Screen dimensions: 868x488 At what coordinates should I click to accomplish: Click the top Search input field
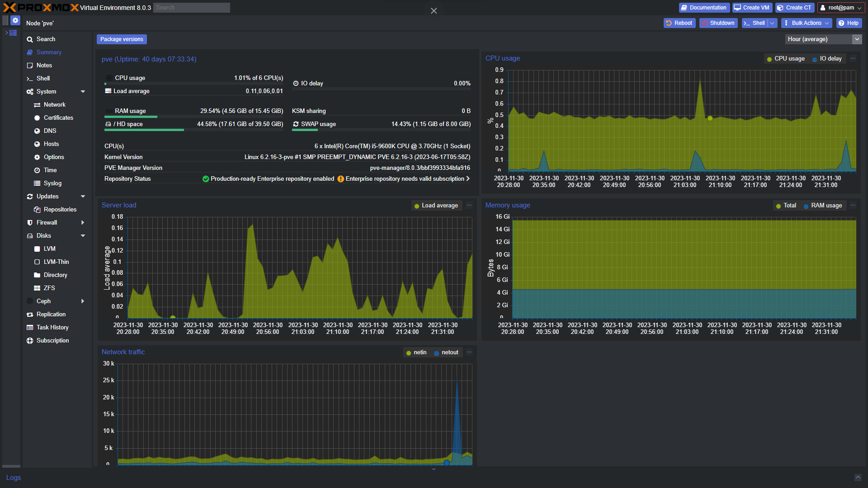191,8
